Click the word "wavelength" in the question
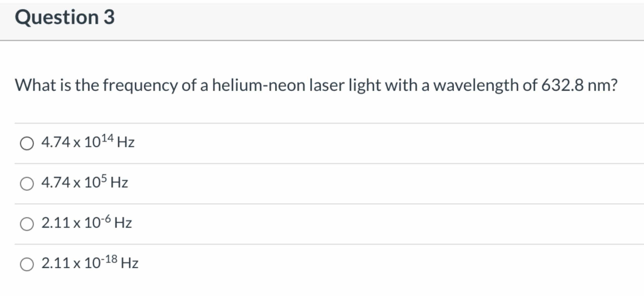644x296 pixels. point(476,85)
